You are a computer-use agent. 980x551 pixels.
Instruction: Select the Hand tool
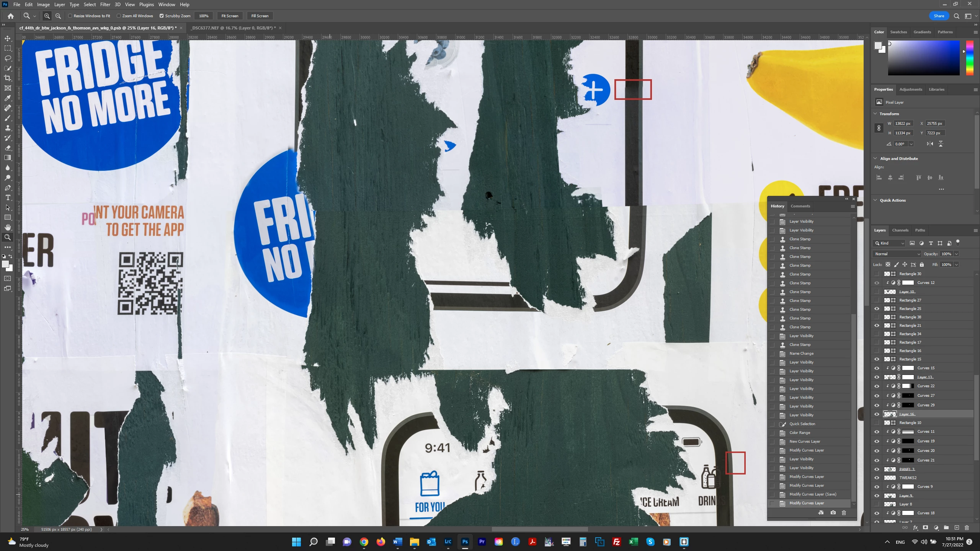(x=8, y=227)
